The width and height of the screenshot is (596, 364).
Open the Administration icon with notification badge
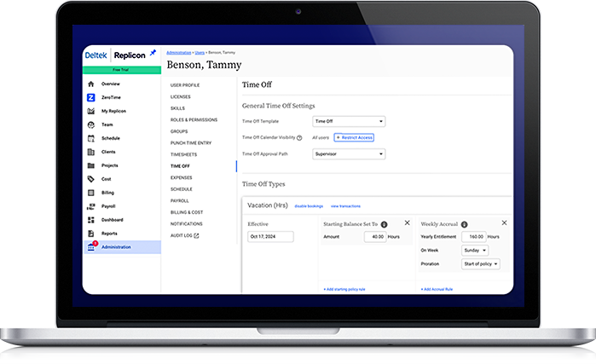(91, 246)
